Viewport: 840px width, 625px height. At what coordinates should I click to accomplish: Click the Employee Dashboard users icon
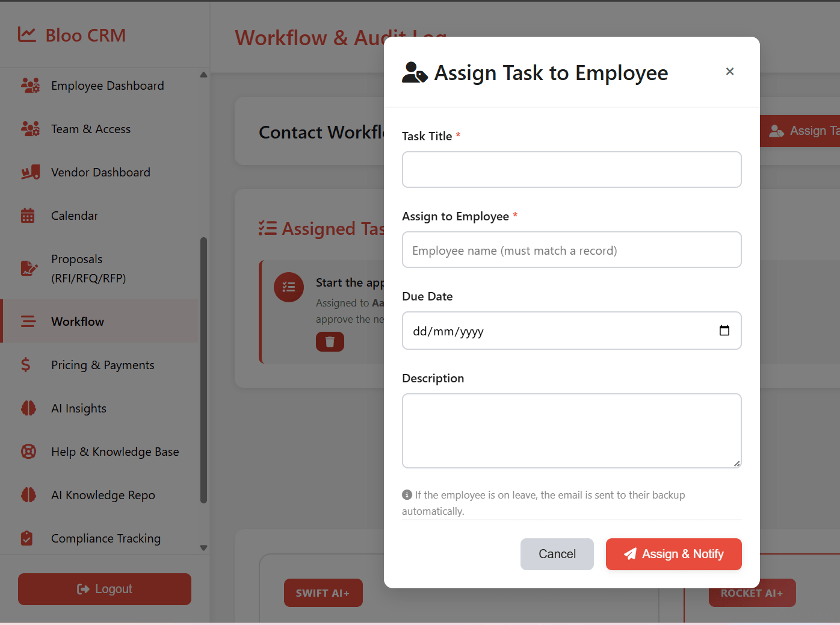(x=30, y=86)
